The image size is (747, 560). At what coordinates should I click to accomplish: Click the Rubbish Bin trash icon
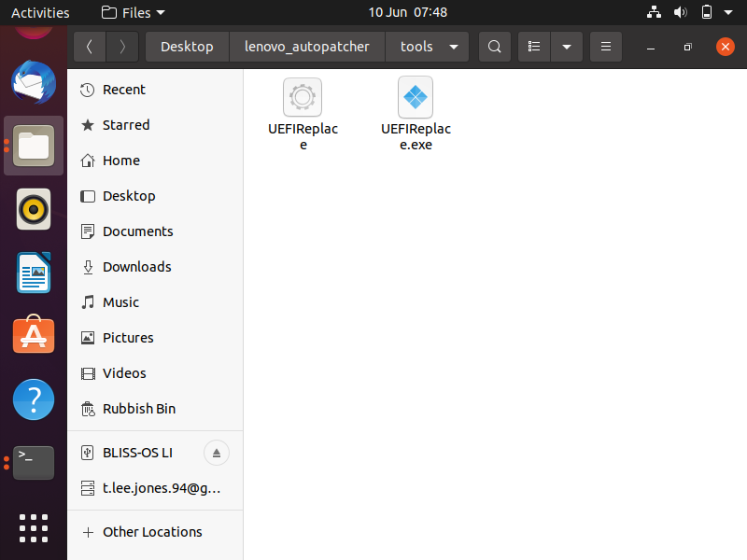pos(88,409)
